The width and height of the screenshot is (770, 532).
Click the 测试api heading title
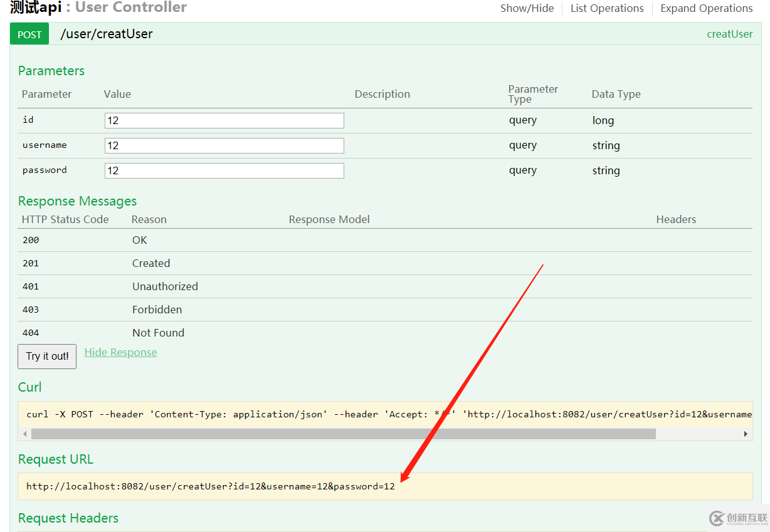(36, 8)
